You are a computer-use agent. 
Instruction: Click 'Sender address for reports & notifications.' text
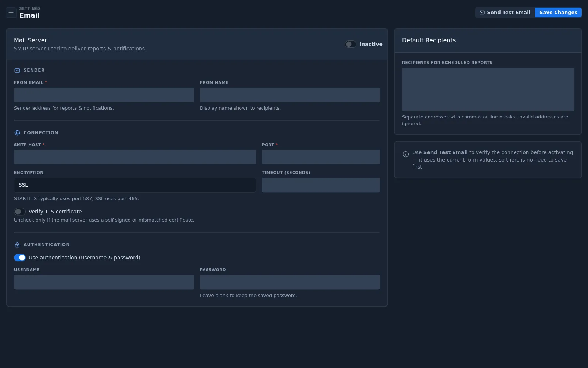coord(64,108)
